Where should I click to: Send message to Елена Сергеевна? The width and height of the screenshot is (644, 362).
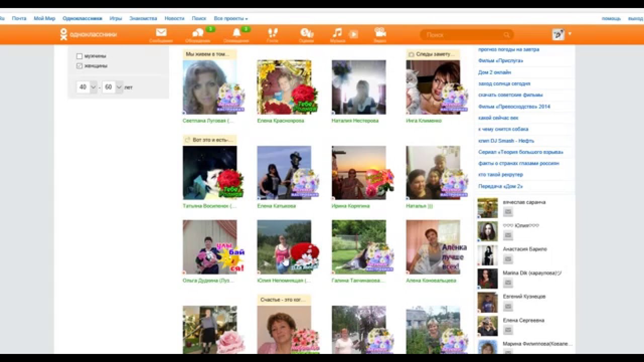508,330
